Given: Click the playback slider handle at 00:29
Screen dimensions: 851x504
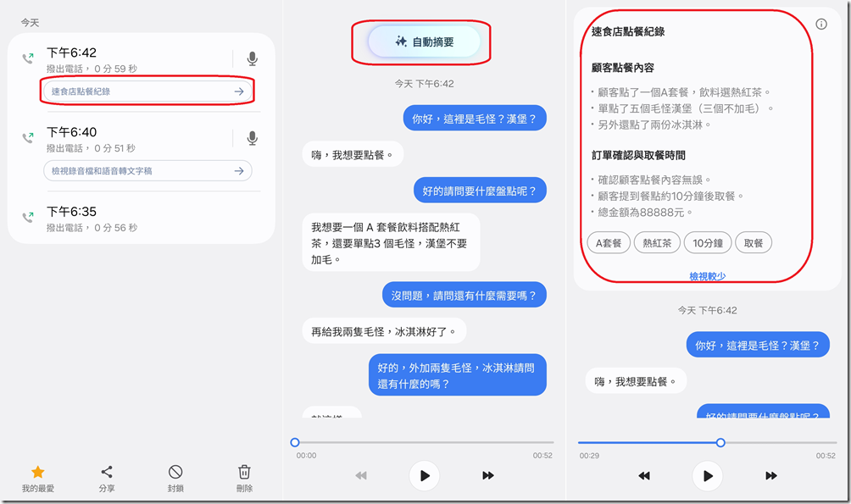Looking at the screenshot, I should tap(720, 443).
